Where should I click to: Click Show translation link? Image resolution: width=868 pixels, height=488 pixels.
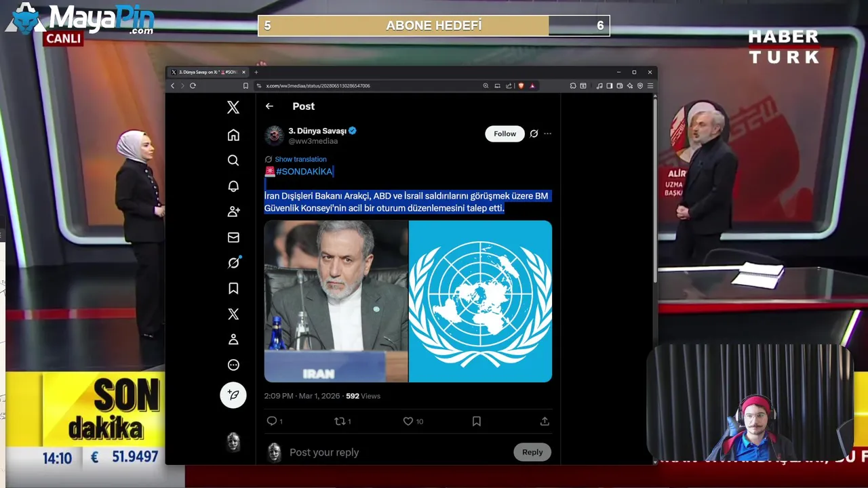coord(300,159)
